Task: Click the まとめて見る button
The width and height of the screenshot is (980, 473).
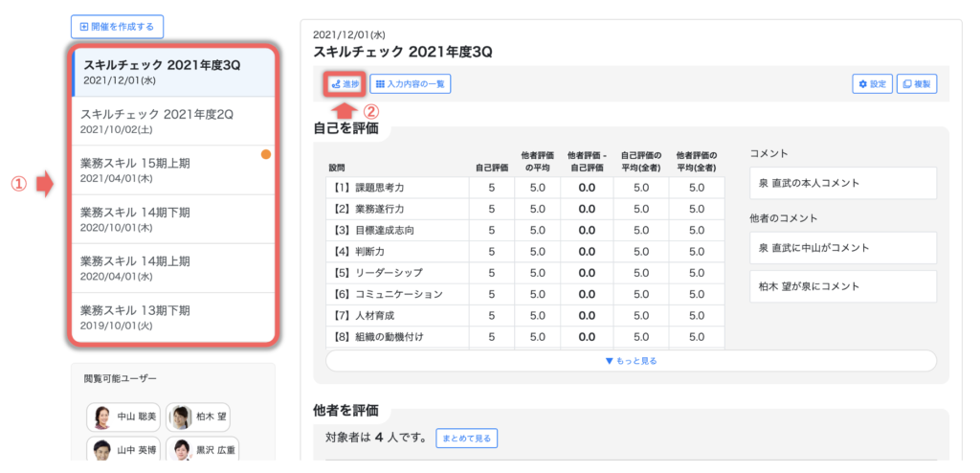Action: click(x=466, y=439)
